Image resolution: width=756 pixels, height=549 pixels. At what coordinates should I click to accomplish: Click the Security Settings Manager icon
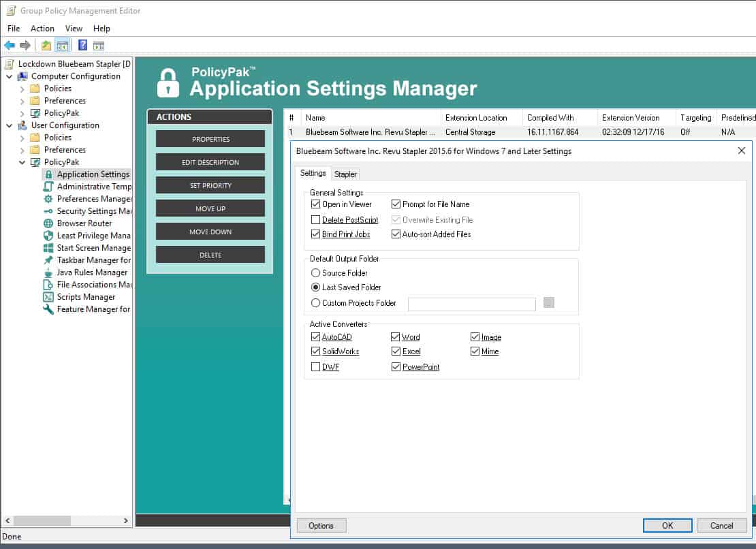pyautogui.click(x=48, y=211)
